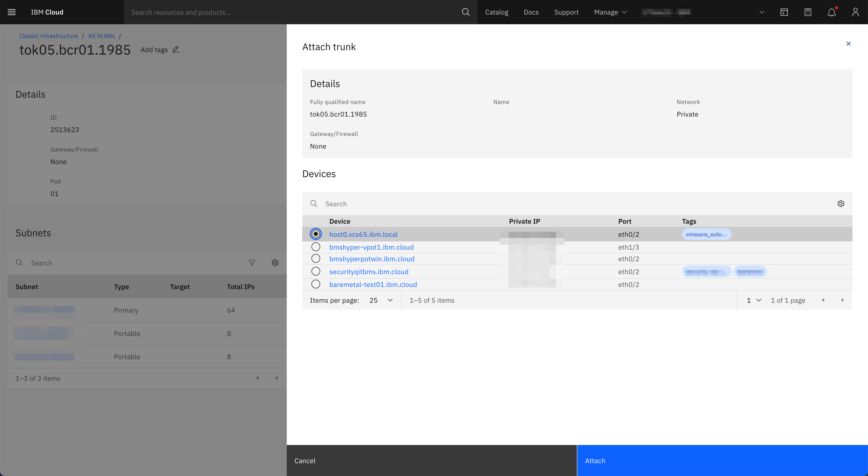Open Devices table settings gear

(841, 204)
